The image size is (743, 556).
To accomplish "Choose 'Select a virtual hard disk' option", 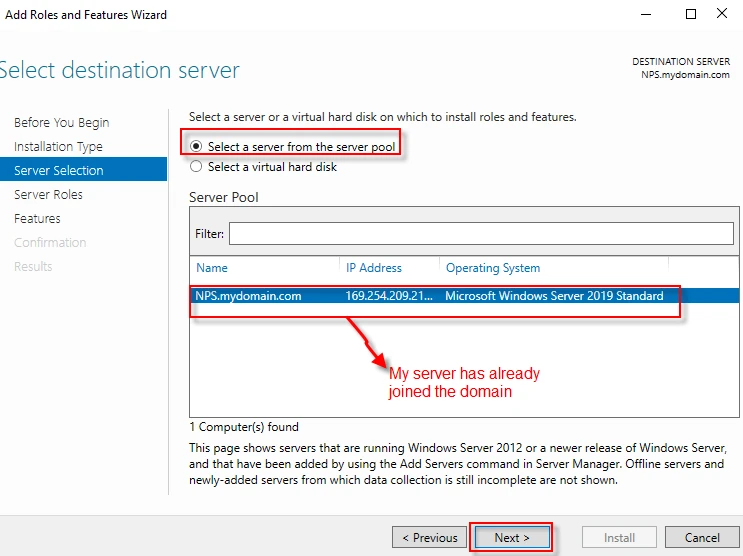I will [196, 167].
